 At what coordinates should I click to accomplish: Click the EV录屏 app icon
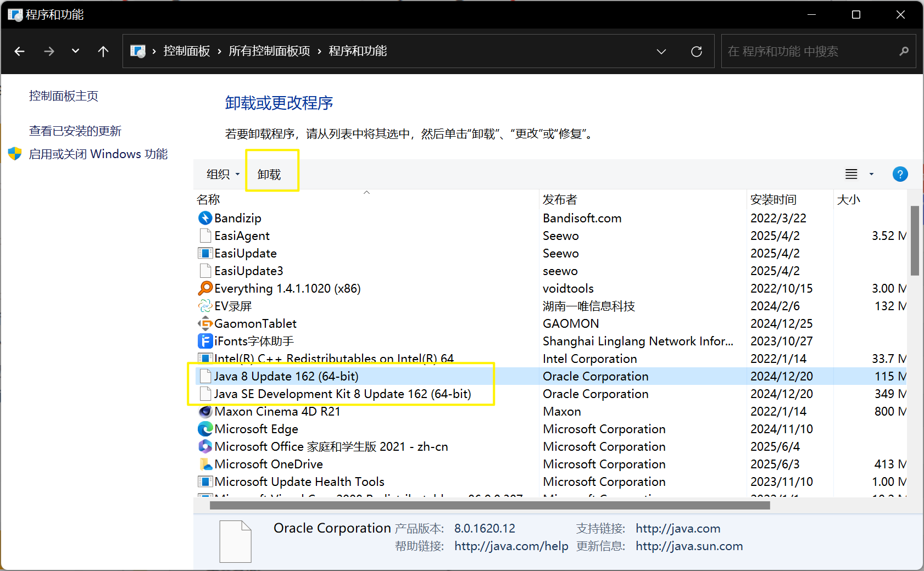click(x=205, y=306)
